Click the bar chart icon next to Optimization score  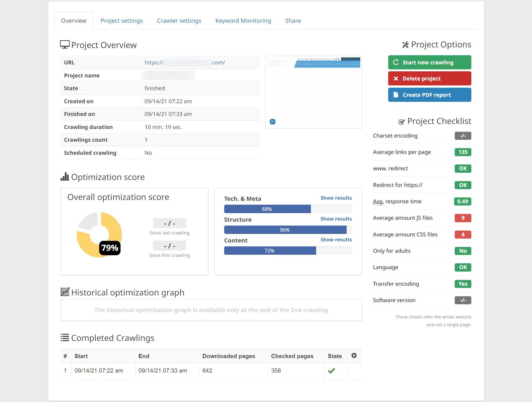click(65, 177)
